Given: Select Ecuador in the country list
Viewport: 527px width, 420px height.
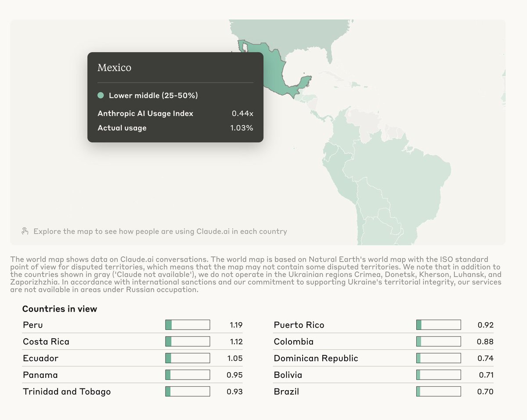Looking at the screenshot, I should [133, 358].
